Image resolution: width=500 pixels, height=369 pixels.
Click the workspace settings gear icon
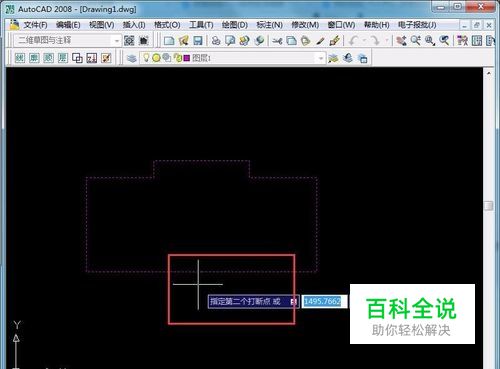click(x=129, y=41)
